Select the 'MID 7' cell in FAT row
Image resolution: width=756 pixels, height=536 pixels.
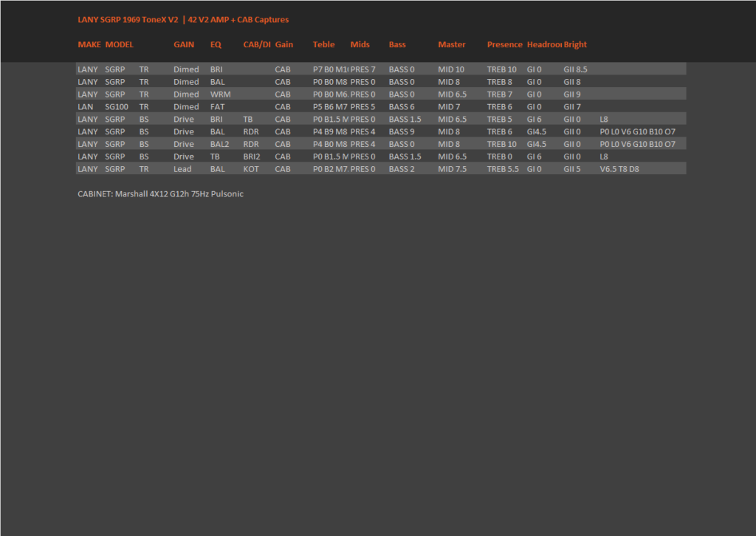449,107
